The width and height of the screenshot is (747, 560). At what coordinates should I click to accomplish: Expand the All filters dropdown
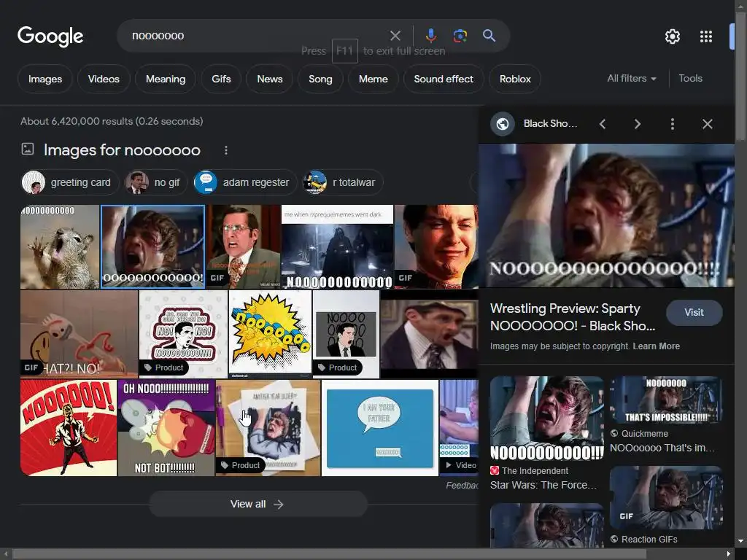[x=632, y=79]
